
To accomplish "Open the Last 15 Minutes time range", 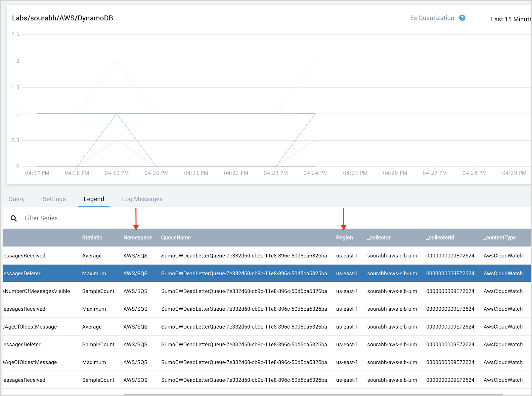I will (x=510, y=19).
